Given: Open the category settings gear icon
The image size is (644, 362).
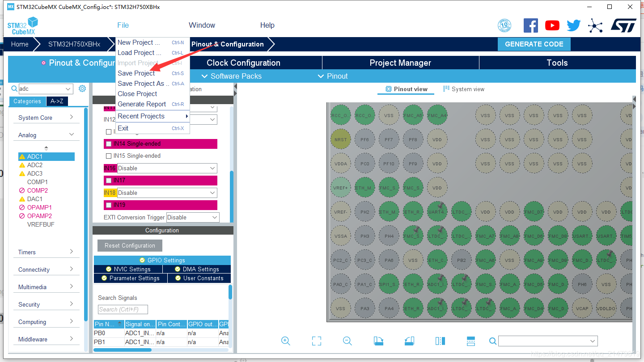Looking at the screenshot, I should (82, 88).
